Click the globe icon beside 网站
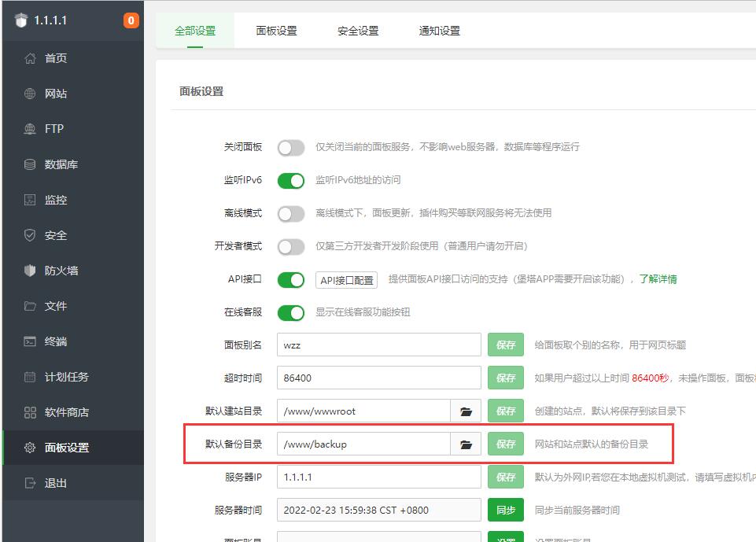 [x=30, y=94]
